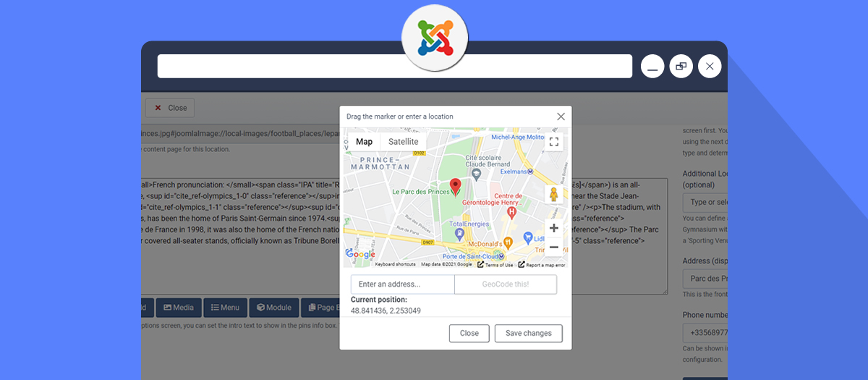Zoom in the map with plus

(554, 228)
